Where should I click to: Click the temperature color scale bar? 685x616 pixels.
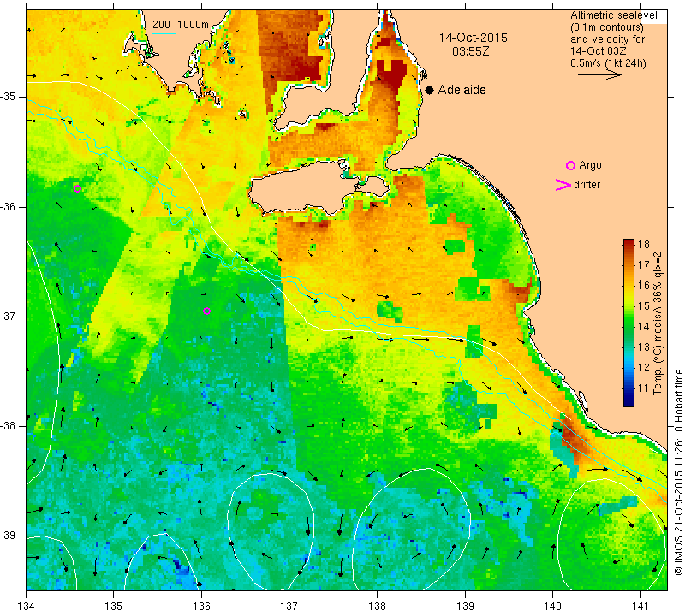[x=628, y=323]
